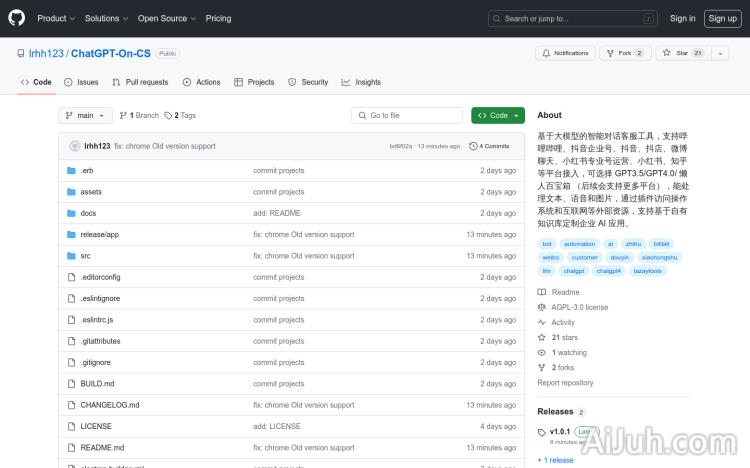Click the lrhh123 author avatar
750x468 pixels.
coord(74,146)
